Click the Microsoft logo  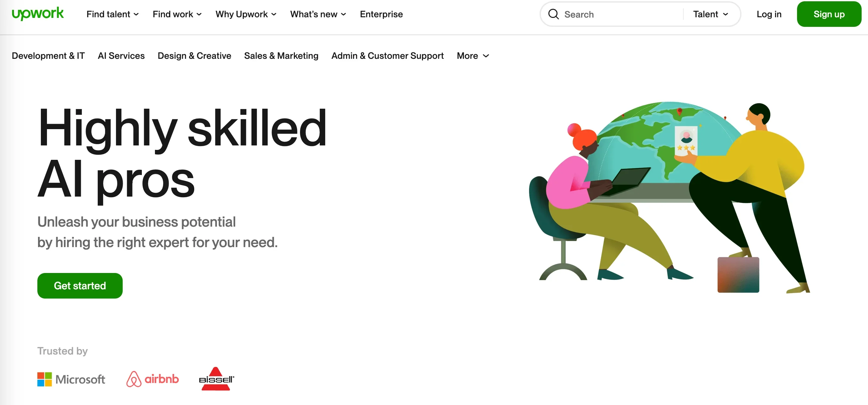[71, 379]
